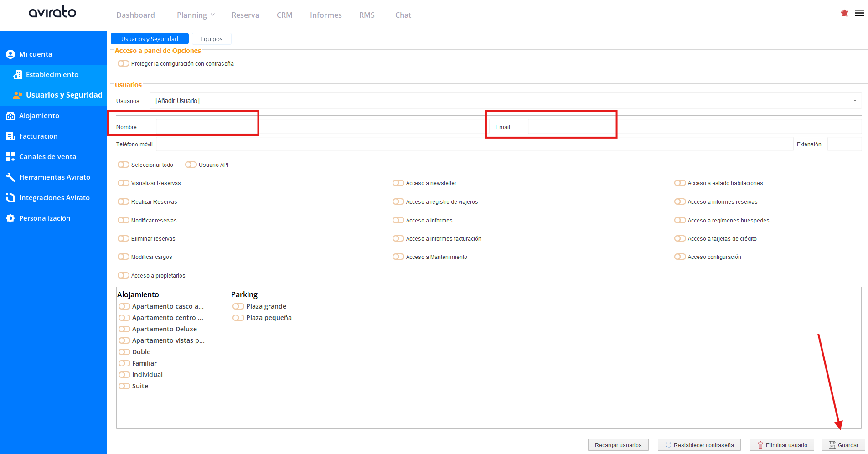
Task: Open the CRM section
Action: coord(284,15)
